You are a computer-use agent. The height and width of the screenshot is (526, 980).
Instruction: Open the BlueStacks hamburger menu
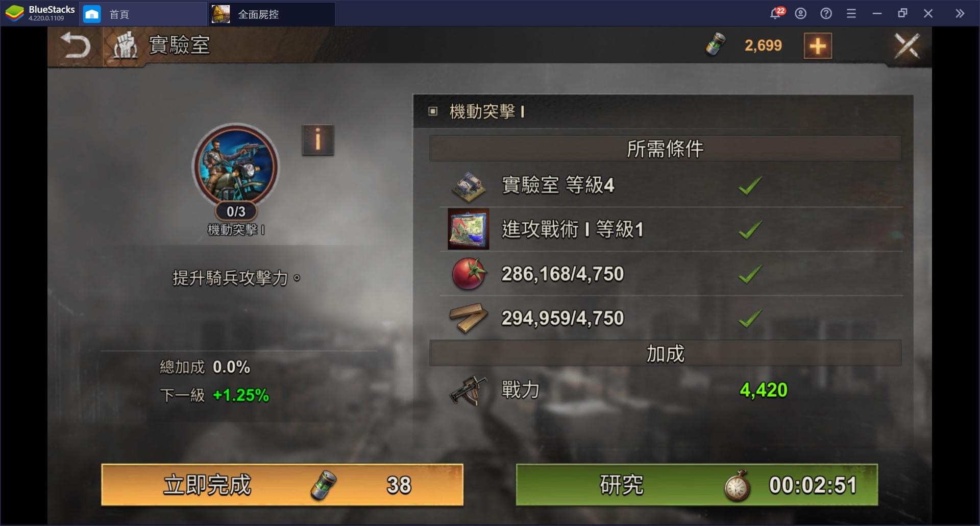coord(851,14)
